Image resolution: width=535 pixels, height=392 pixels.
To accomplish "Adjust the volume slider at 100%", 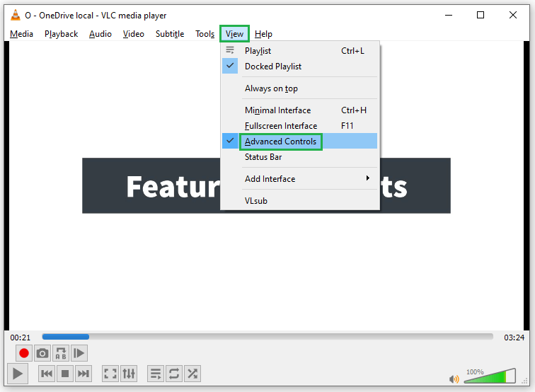I will point(490,376).
